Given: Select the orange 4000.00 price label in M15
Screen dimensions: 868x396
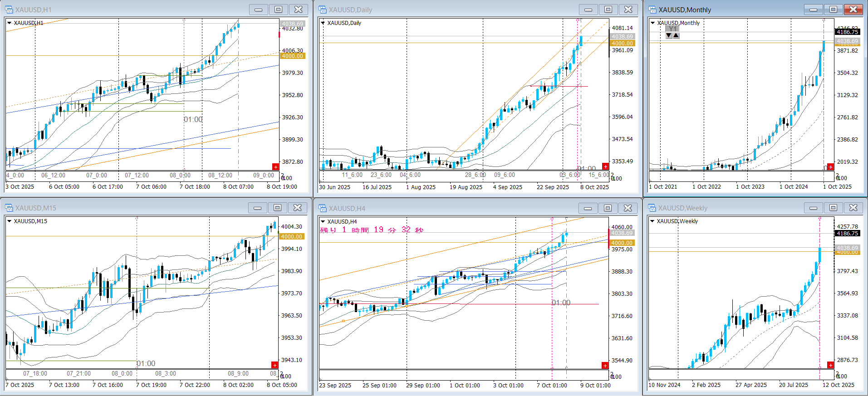Looking at the screenshot, I should (291, 236).
